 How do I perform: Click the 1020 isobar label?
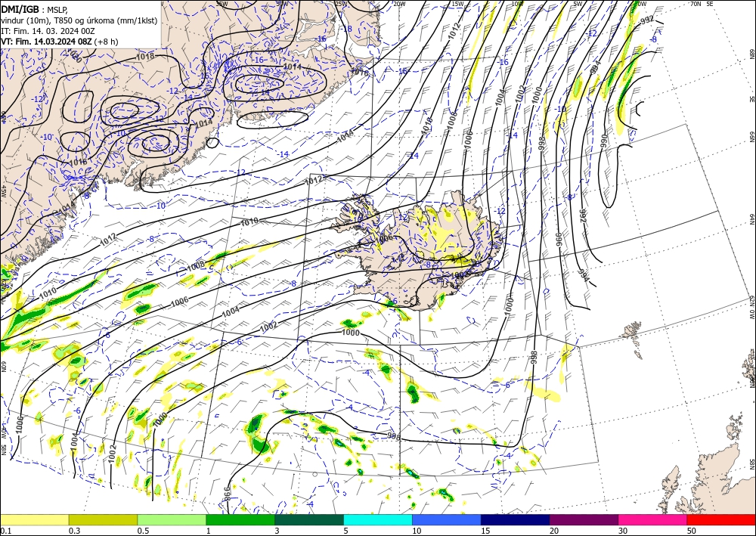point(73,57)
